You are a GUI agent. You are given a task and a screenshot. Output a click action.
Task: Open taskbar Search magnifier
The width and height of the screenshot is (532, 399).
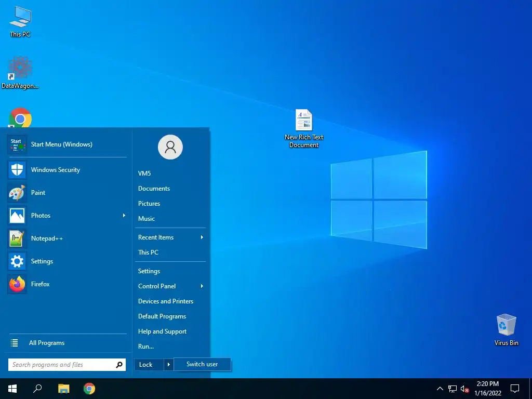[37, 389]
